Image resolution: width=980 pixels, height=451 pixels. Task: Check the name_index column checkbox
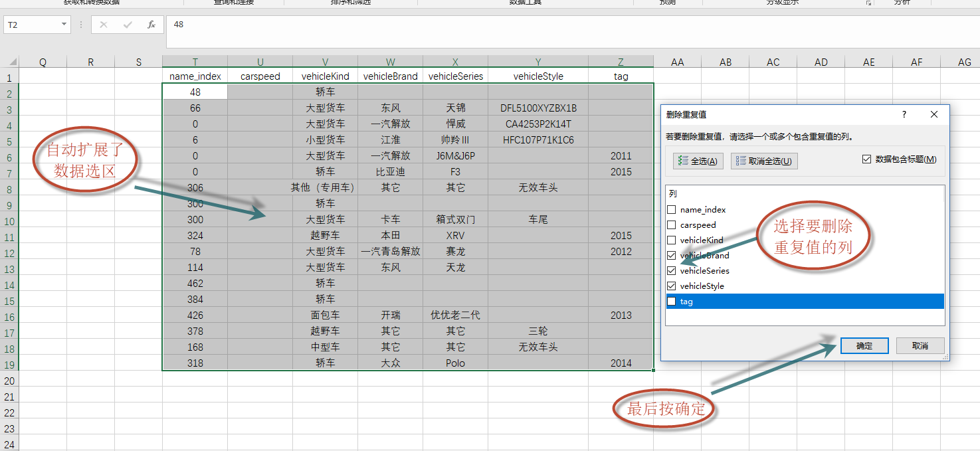pyautogui.click(x=673, y=209)
